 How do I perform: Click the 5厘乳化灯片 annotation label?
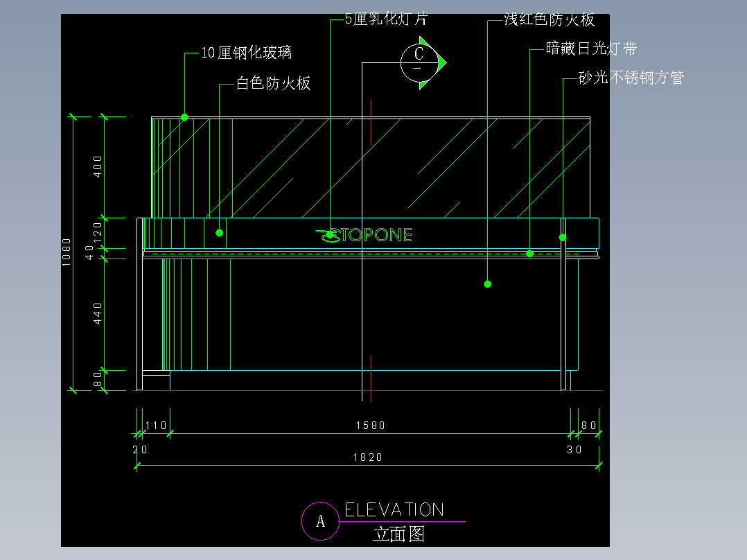point(387,19)
